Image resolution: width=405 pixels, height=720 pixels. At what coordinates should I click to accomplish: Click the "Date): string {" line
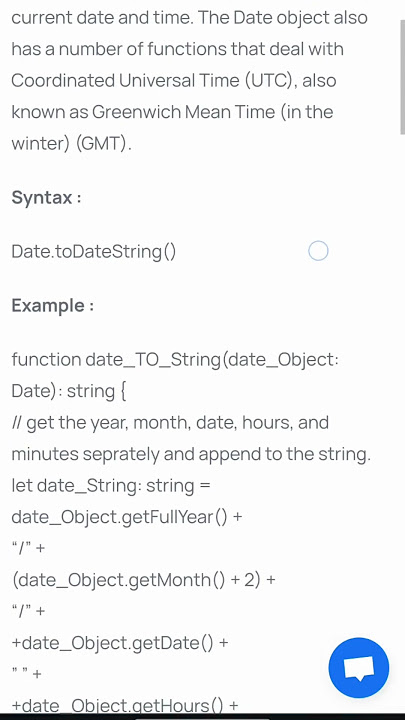(x=68, y=391)
